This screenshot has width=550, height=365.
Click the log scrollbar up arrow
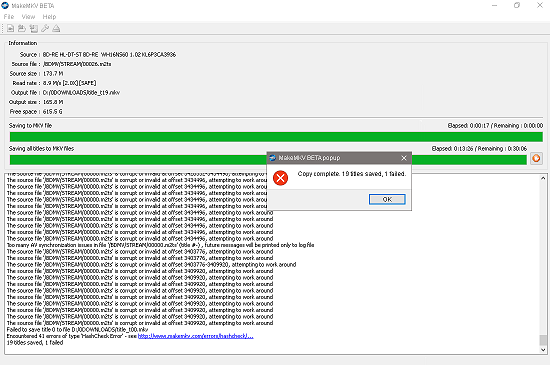(543, 178)
